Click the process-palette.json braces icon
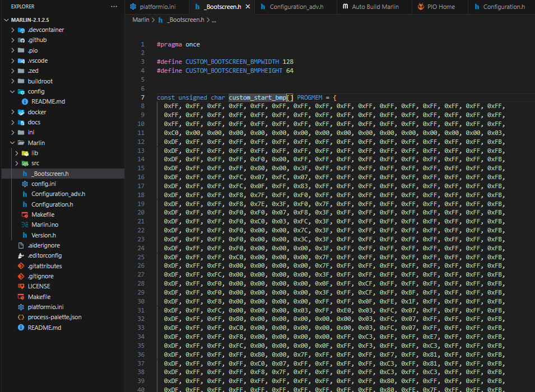Viewport: 535px width, 392px height. [x=21, y=318]
